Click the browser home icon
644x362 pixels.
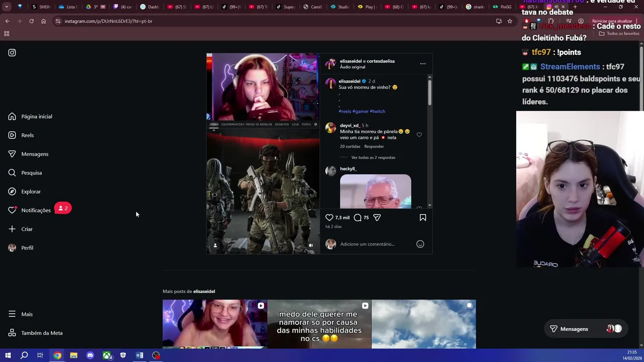[x=43, y=21]
